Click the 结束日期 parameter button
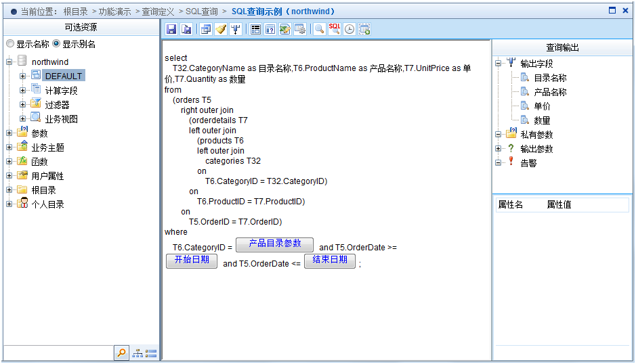636x364 pixels. tap(330, 260)
